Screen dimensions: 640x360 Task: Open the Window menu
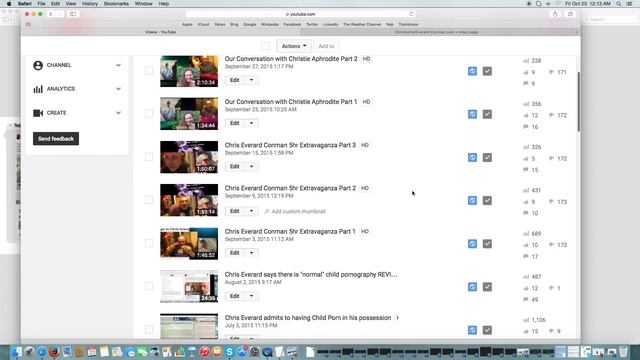click(x=143, y=4)
